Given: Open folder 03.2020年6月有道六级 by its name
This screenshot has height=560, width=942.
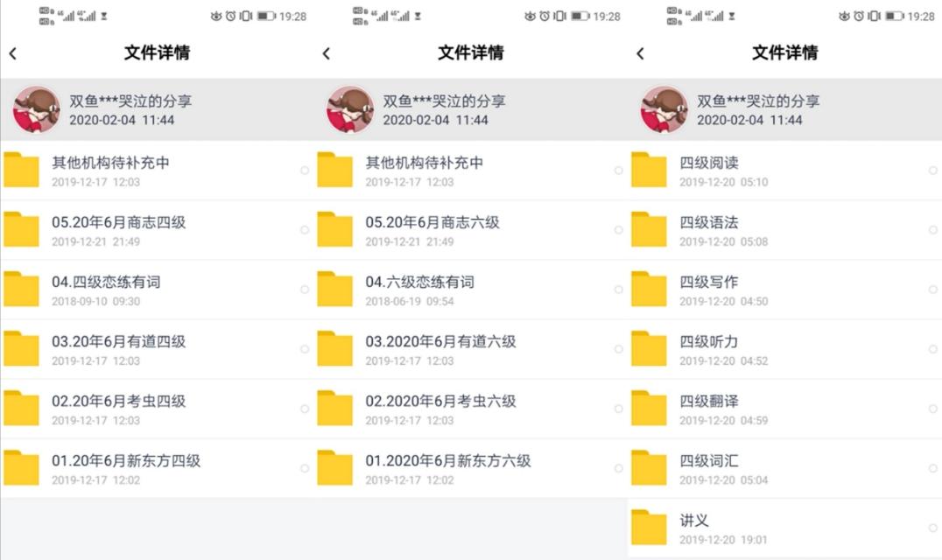Looking at the screenshot, I should click(x=440, y=341).
